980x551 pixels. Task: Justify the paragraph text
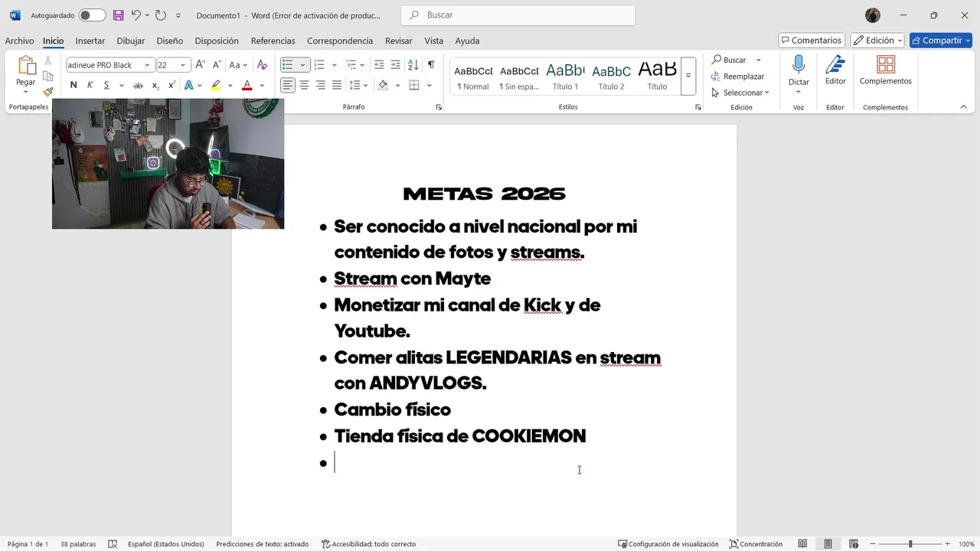[x=336, y=85]
